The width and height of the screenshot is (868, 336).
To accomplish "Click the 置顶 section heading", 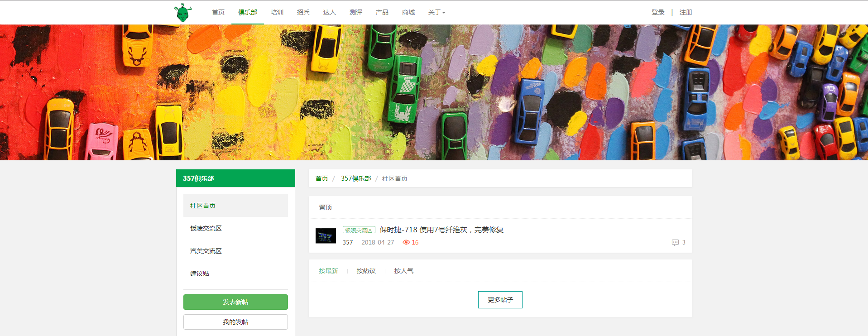I will 325,207.
